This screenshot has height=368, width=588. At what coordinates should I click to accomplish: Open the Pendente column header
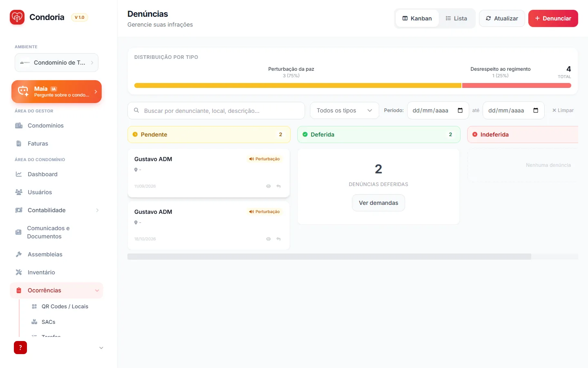209,135
